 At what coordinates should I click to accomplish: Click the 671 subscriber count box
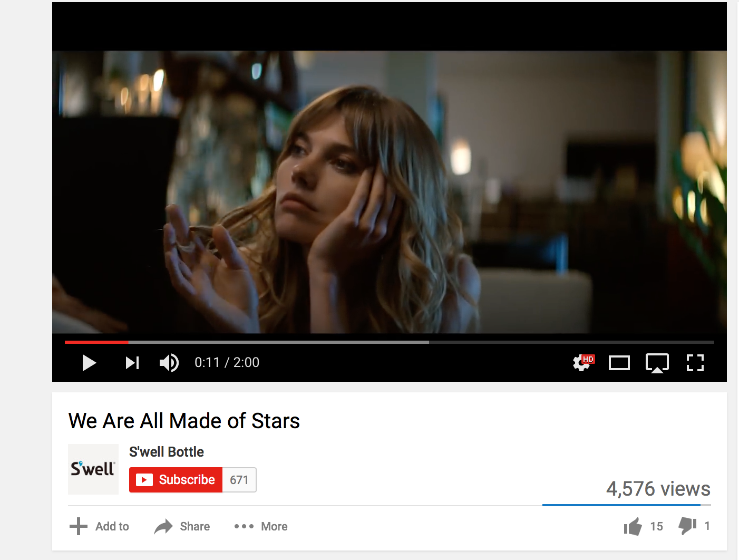pyautogui.click(x=239, y=480)
